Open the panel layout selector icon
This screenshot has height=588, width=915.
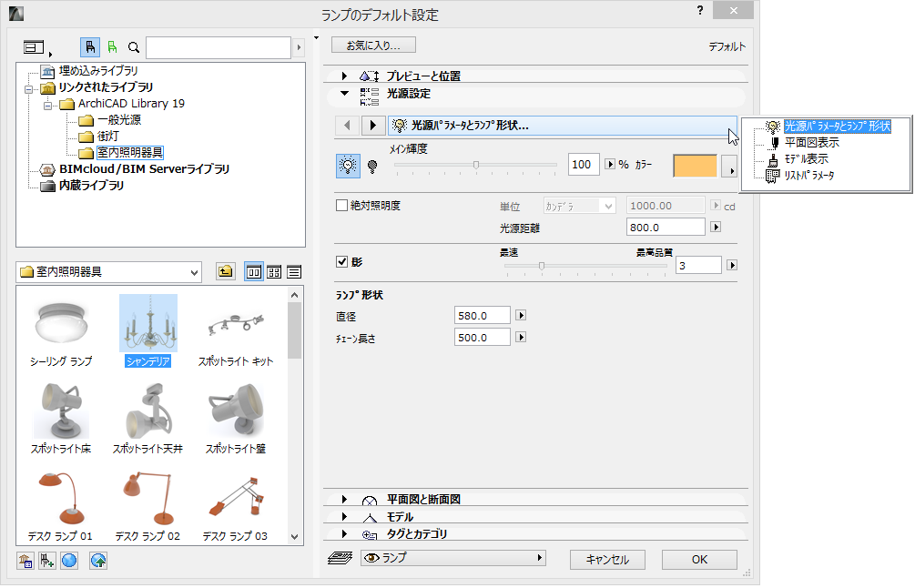pyautogui.click(x=35, y=47)
